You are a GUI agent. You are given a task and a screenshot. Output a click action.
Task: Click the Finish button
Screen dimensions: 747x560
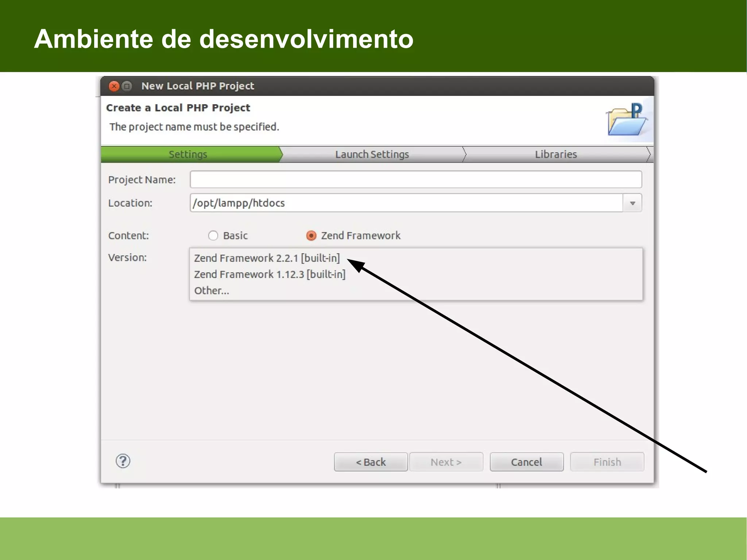coord(607,462)
